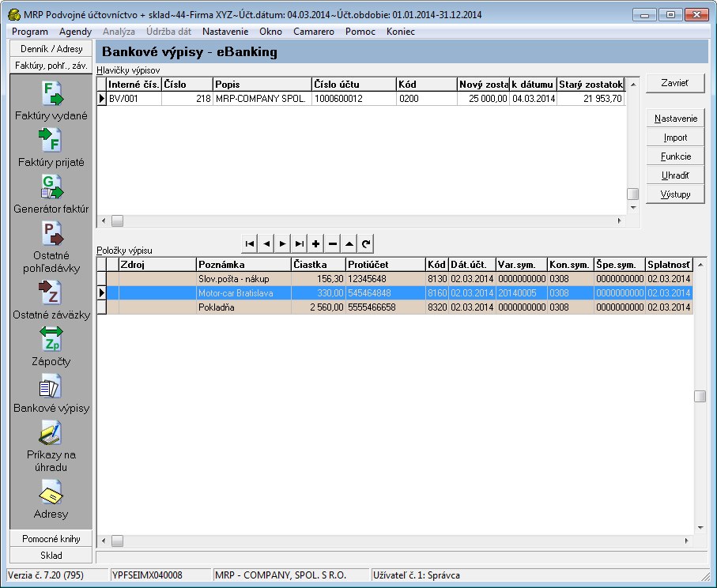Click Uhradiť button
Image resolution: width=717 pixels, height=588 pixels.
click(675, 175)
